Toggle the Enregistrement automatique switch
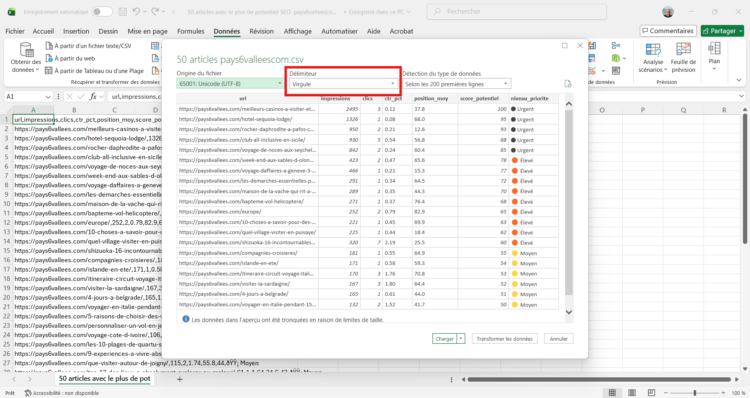Screen dimensions: 750x398 point(102,11)
